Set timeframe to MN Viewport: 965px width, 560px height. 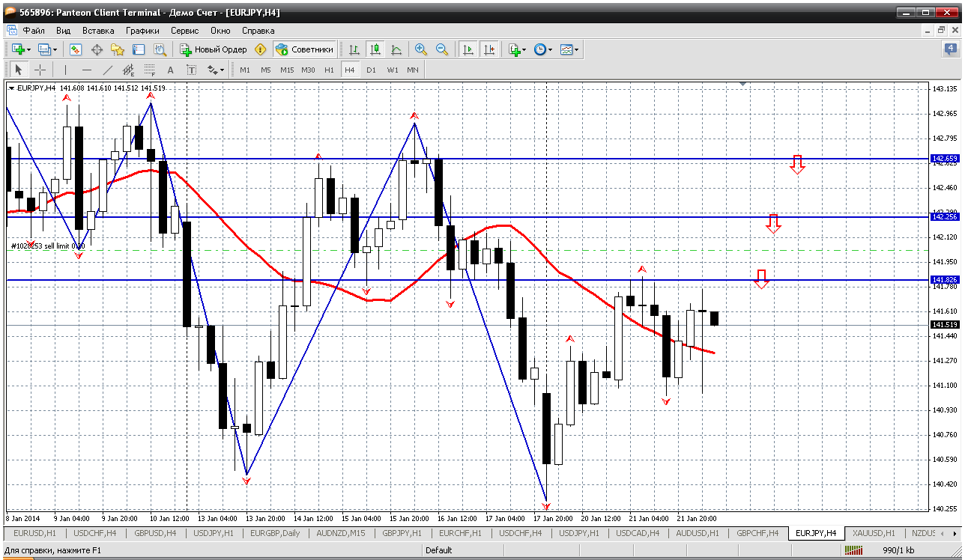point(413,70)
